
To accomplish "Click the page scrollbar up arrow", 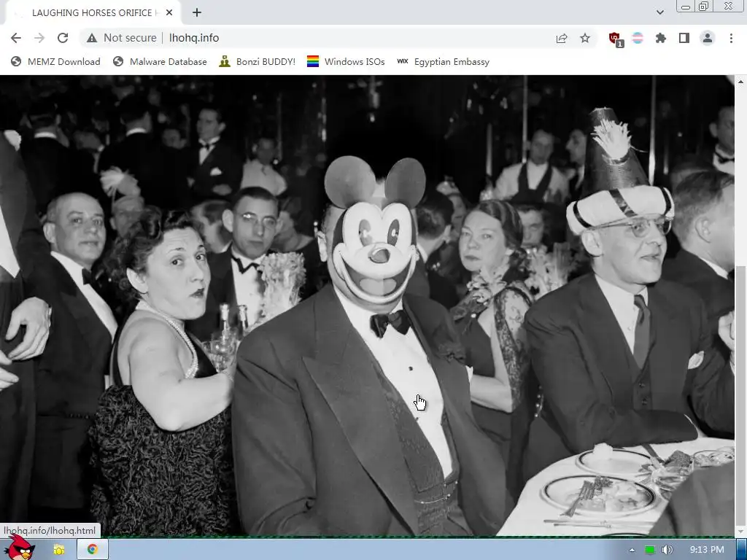I will (740, 82).
